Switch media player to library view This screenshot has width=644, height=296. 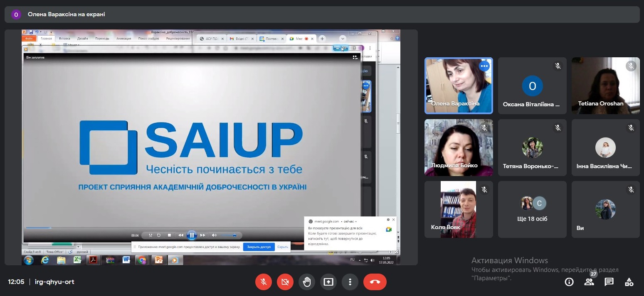coord(355,58)
